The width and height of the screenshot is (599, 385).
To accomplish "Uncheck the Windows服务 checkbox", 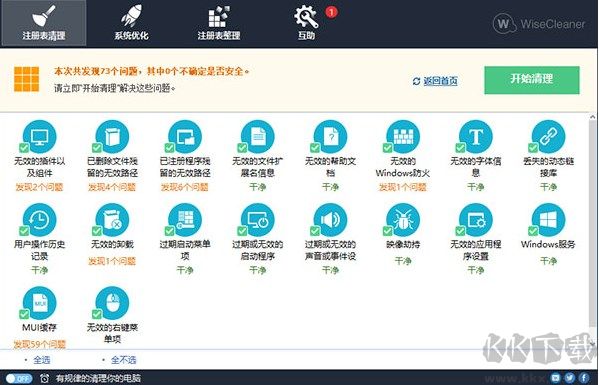I will (533, 231).
